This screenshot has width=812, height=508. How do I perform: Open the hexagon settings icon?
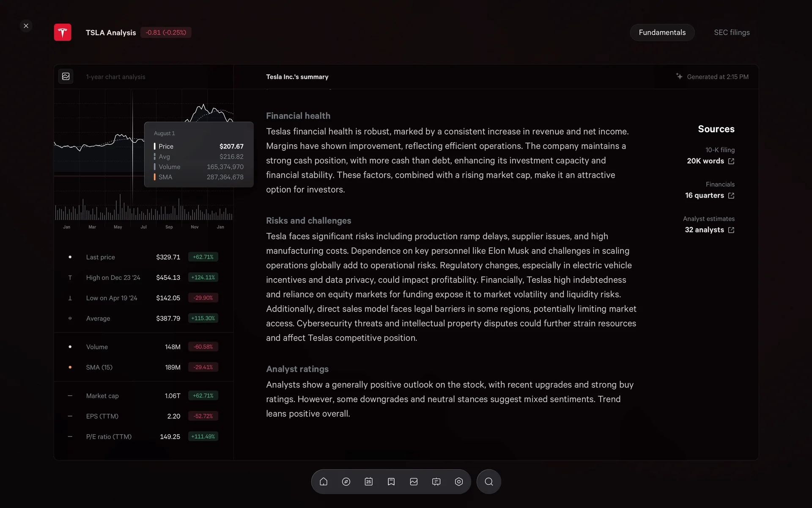click(x=459, y=482)
